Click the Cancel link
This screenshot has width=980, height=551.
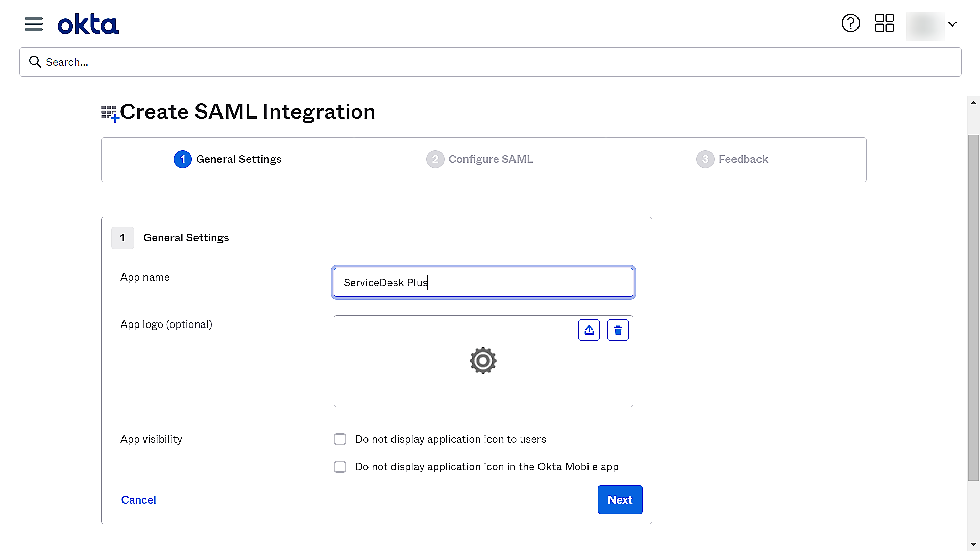(138, 500)
